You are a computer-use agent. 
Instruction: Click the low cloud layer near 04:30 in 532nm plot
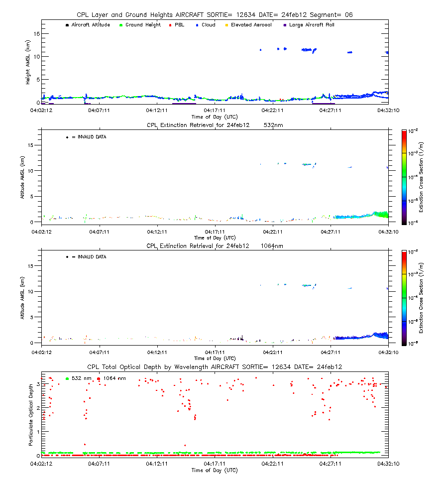[x=361, y=215]
